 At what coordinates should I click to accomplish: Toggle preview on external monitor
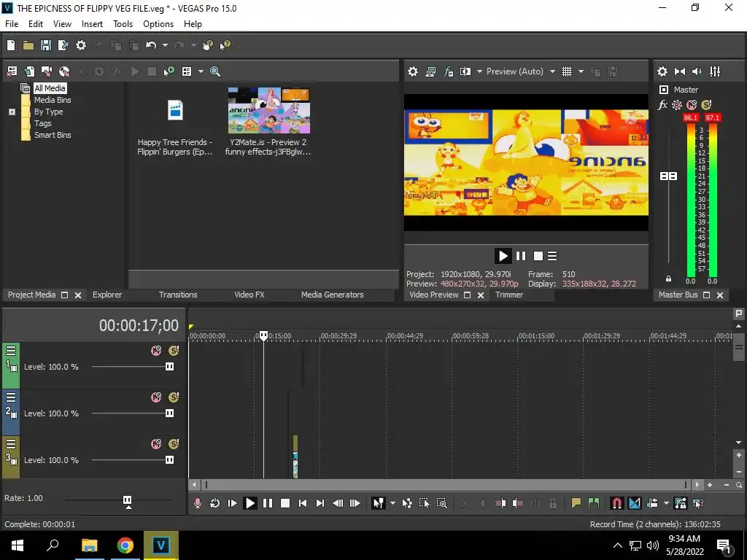(430, 71)
